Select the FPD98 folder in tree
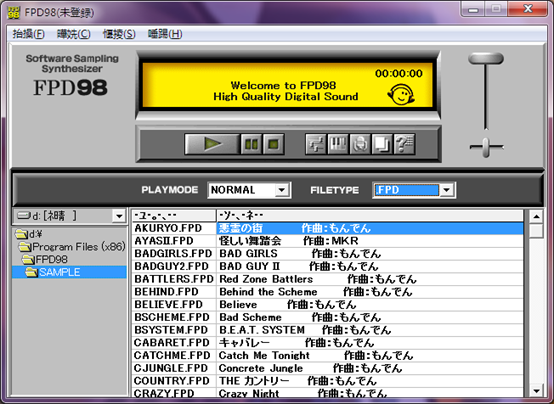 coord(45,259)
